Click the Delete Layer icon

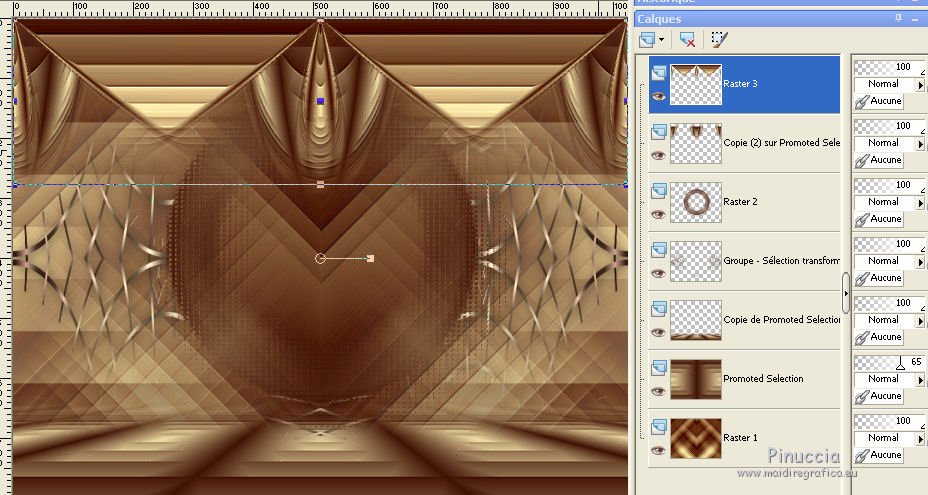tap(687, 39)
